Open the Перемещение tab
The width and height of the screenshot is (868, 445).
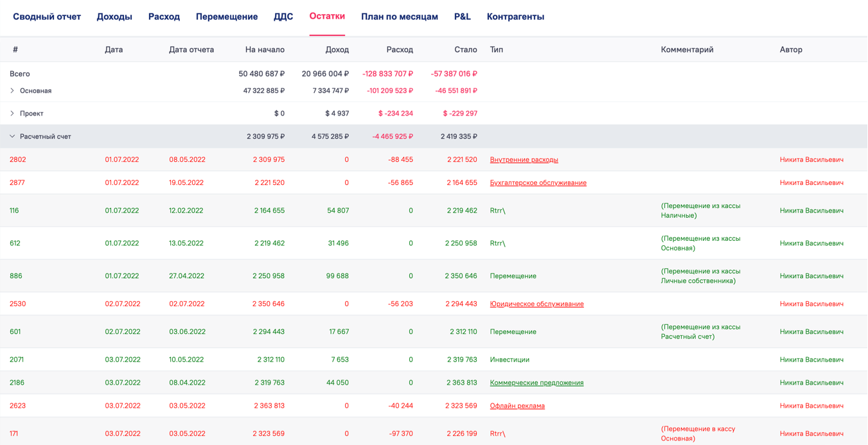227,17
